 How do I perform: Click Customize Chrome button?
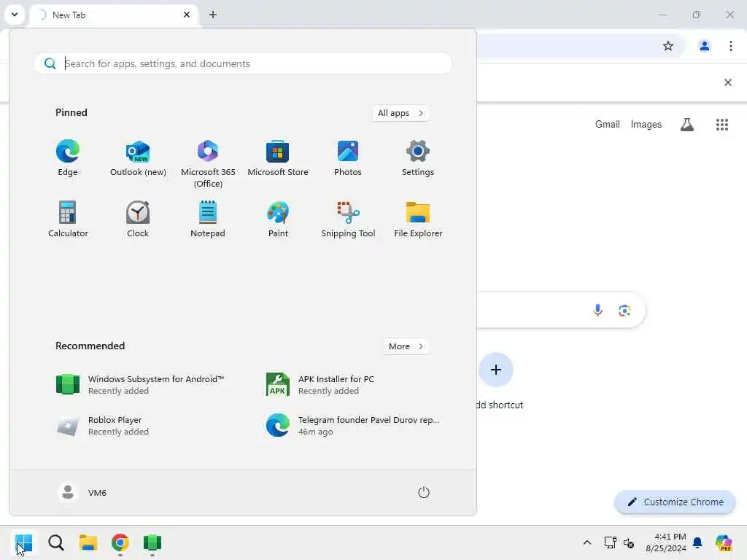click(675, 502)
